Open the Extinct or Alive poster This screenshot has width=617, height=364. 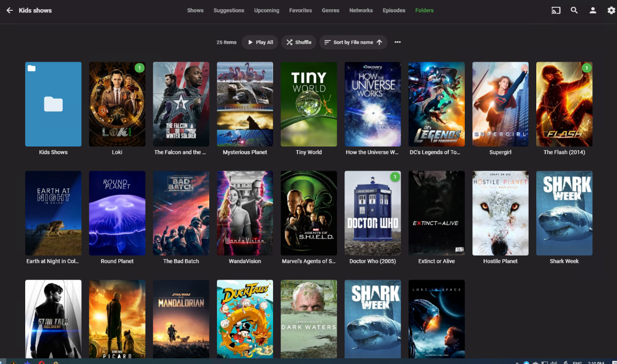point(437,213)
